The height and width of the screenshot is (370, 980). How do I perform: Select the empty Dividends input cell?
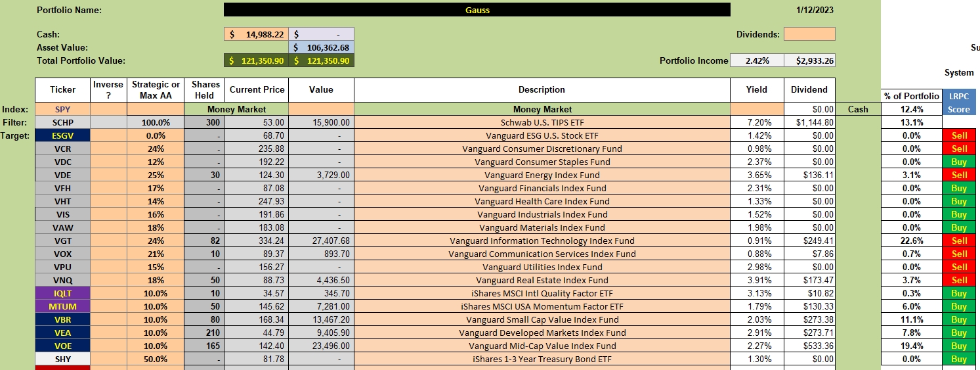pyautogui.click(x=809, y=34)
